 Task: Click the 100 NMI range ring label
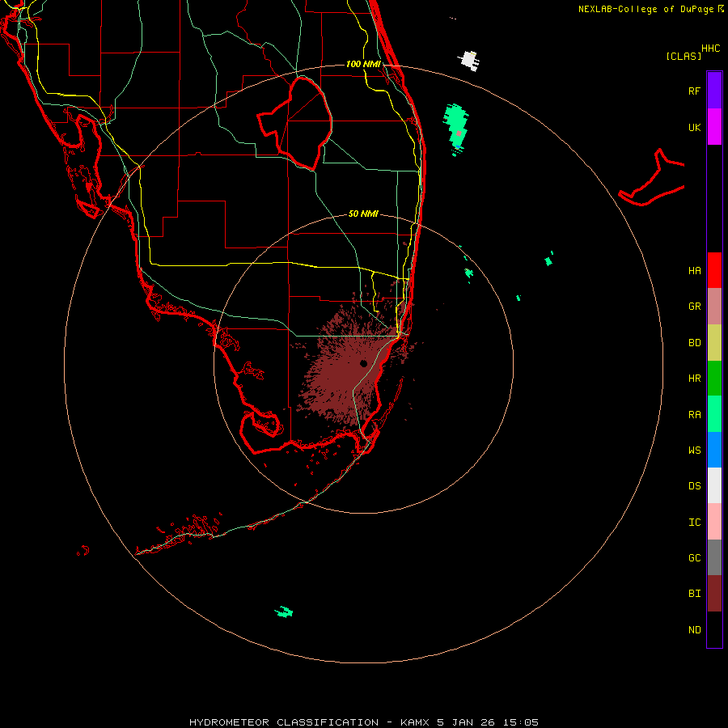point(363,64)
